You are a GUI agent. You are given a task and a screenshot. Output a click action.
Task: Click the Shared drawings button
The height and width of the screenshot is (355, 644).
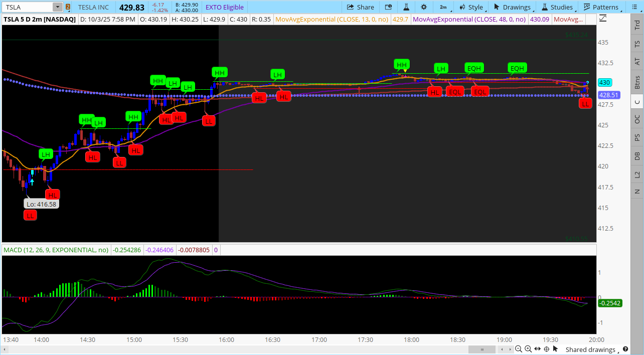tap(590, 349)
